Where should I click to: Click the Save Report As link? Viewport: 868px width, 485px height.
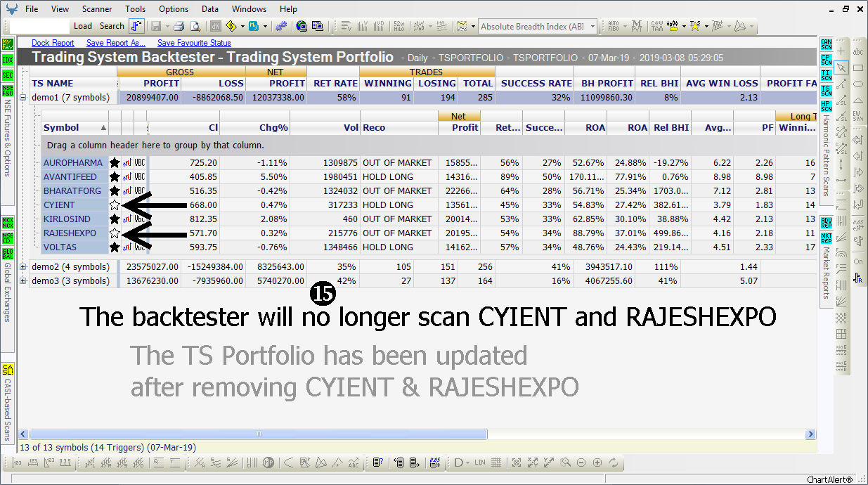click(115, 43)
